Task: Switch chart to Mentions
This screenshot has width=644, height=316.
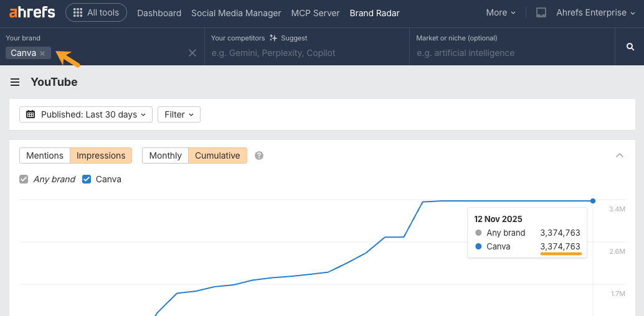Action: pos(45,156)
